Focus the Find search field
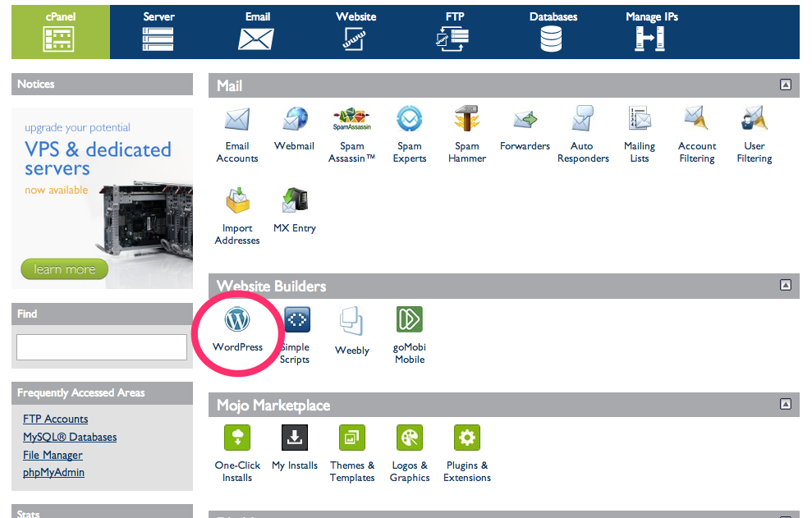The width and height of the screenshot is (812, 518). click(102, 347)
